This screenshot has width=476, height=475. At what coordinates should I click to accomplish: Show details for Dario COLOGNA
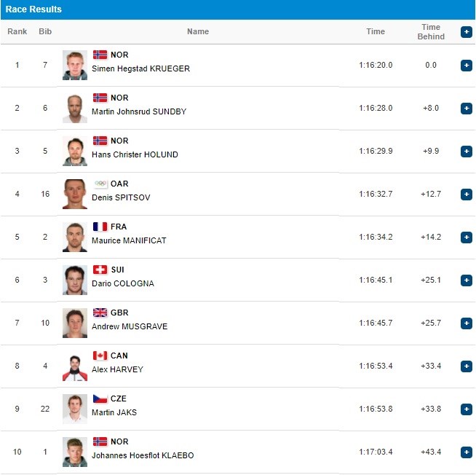pyautogui.click(x=466, y=280)
